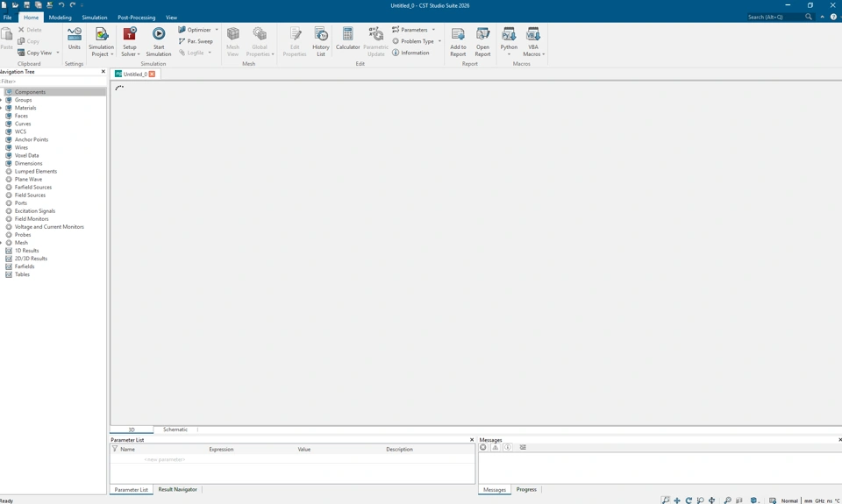Open VBA Macros
This screenshot has height=504, width=842.
tap(533, 41)
